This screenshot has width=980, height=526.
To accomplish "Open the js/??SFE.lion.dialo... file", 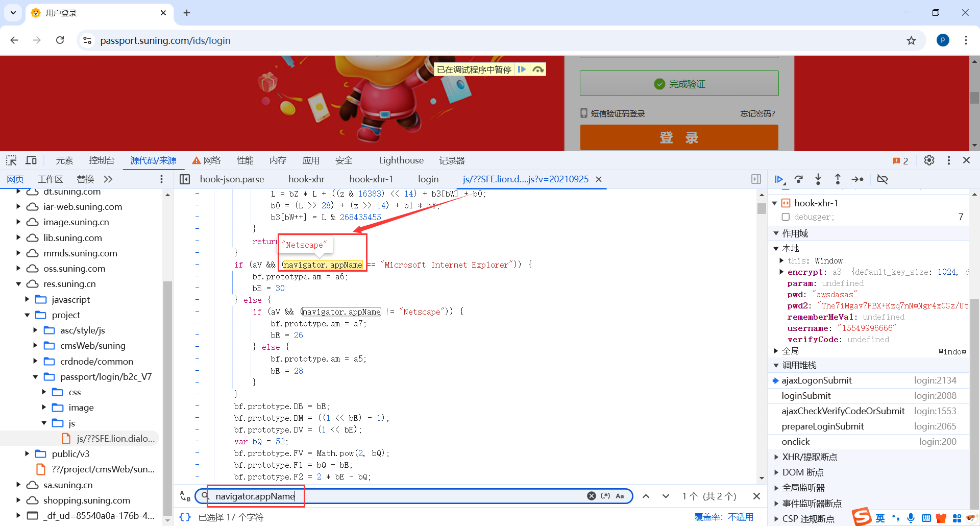I will coord(115,438).
